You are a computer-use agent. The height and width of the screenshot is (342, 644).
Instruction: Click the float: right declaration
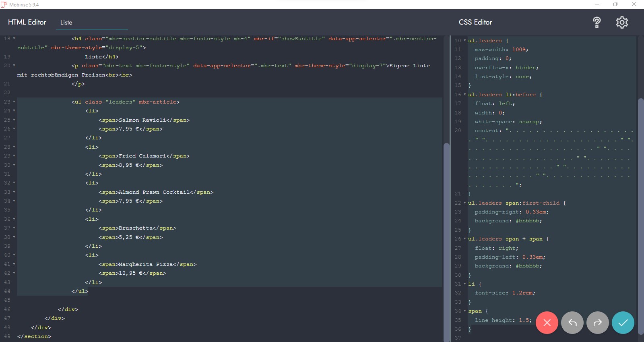[497, 248]
